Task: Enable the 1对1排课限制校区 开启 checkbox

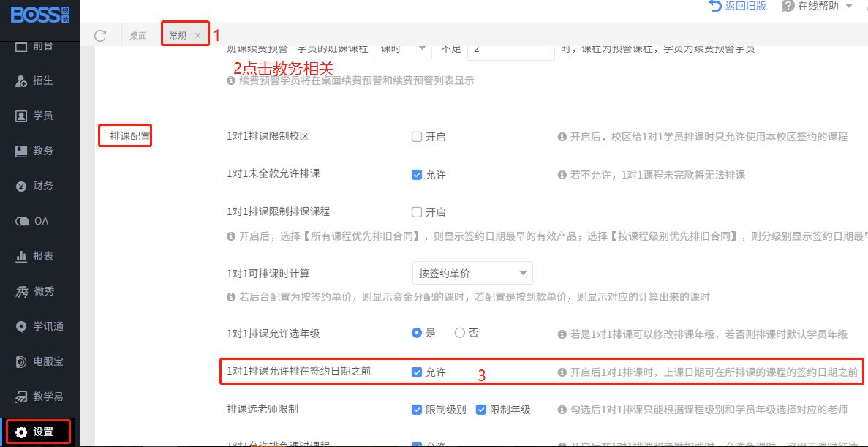Action: pos(417,137)
